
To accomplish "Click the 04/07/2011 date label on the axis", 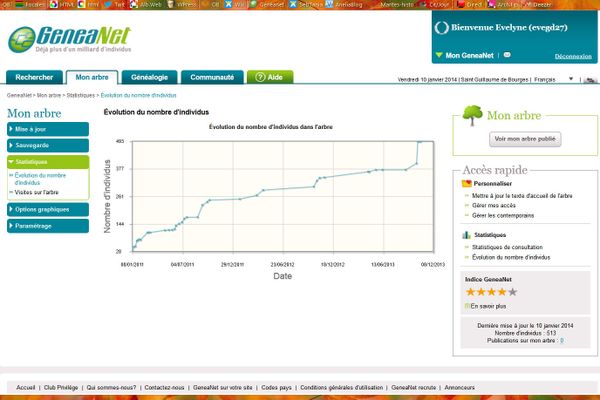I will [183, 264].
